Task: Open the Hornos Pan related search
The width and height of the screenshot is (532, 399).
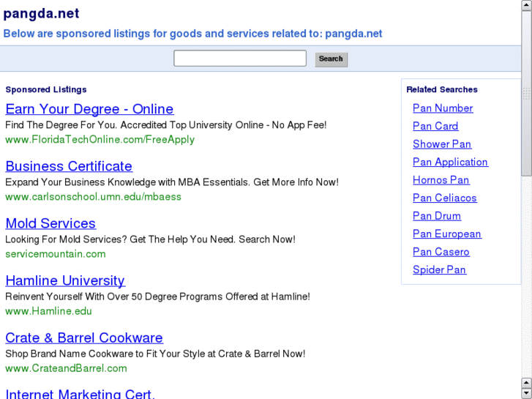Action: 441,180
